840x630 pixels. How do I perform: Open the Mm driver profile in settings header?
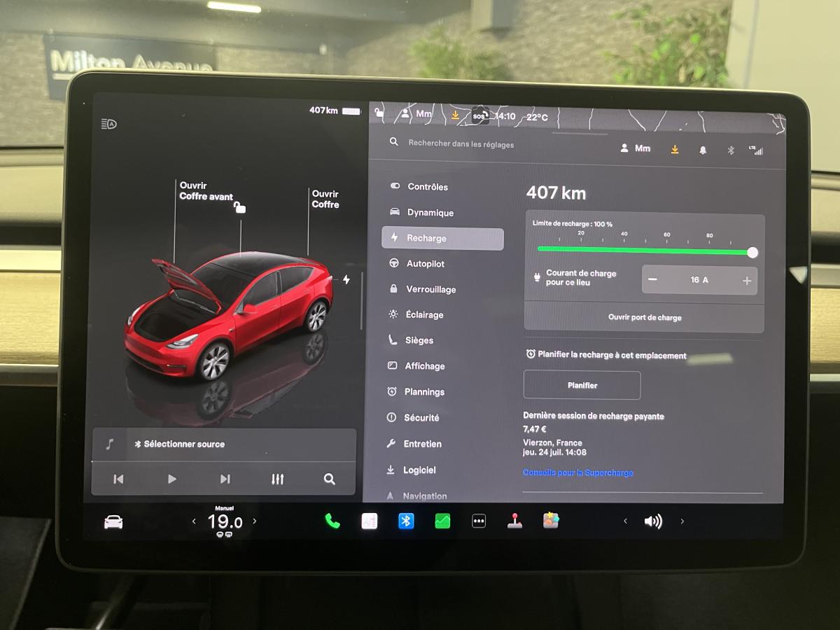(636, 148)
